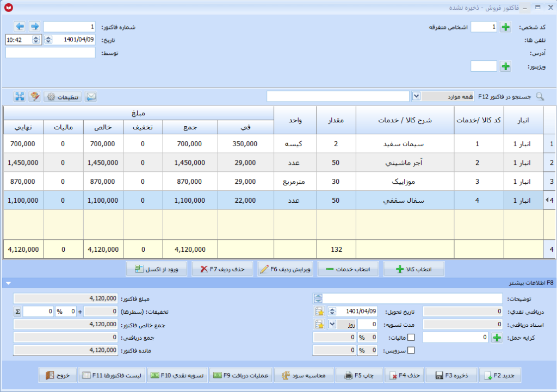Click the شماره فاکتور number field
The height and width of the screenshot is (392, 557).
(x=69, y=27)
